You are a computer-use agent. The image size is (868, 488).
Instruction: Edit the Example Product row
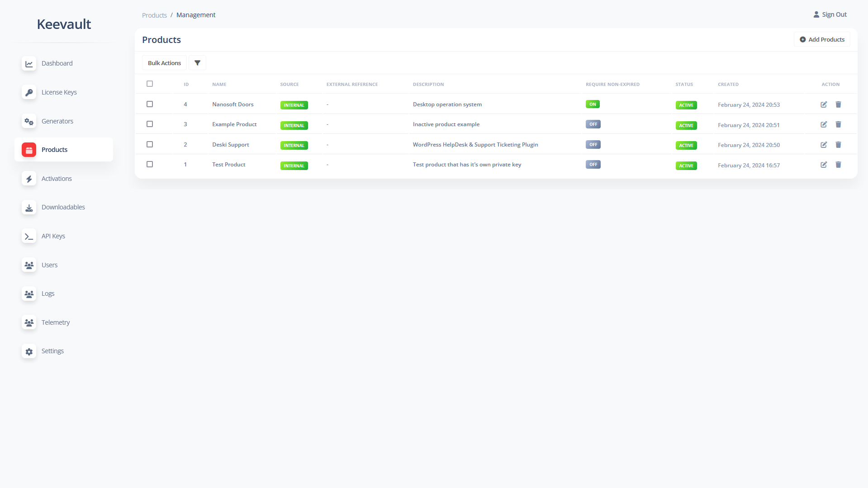tap(824, 124)
